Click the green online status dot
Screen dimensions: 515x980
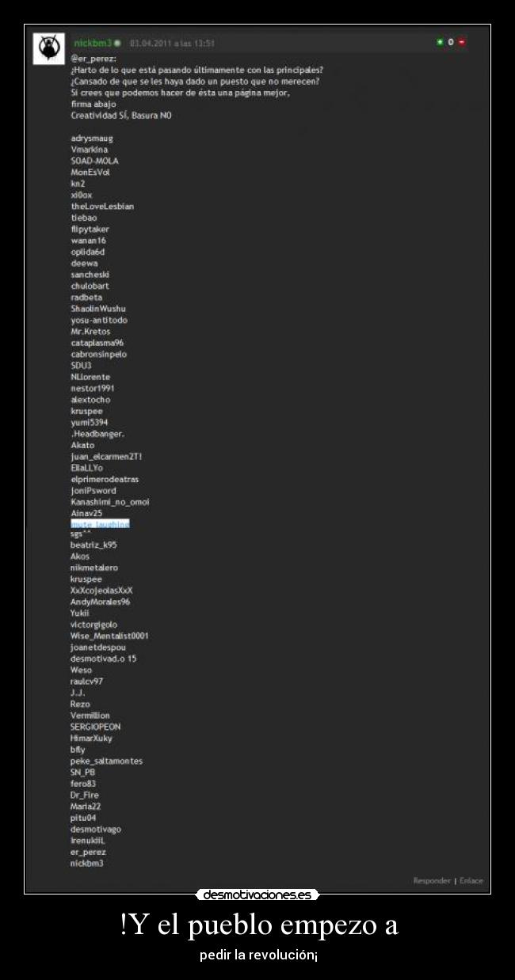coord(117,43)
